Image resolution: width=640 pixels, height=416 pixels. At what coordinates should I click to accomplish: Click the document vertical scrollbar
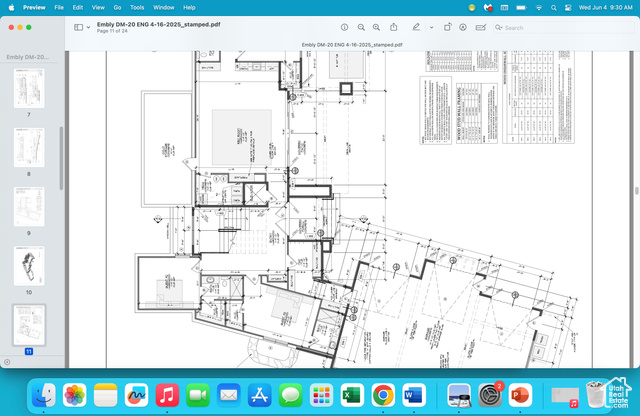click(x=636, y=190)
